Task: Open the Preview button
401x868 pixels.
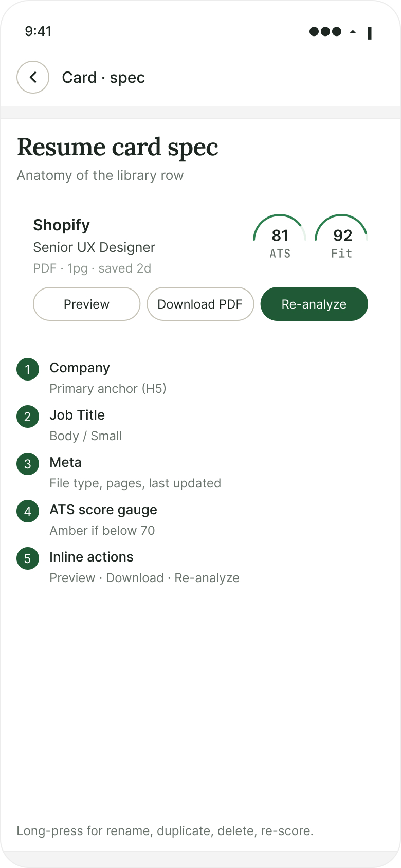Action: tap(86, 304)
